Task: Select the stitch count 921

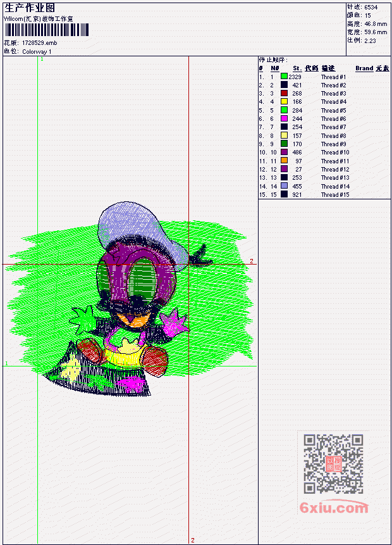Action: pyautogui.click(x=297, y=195)
